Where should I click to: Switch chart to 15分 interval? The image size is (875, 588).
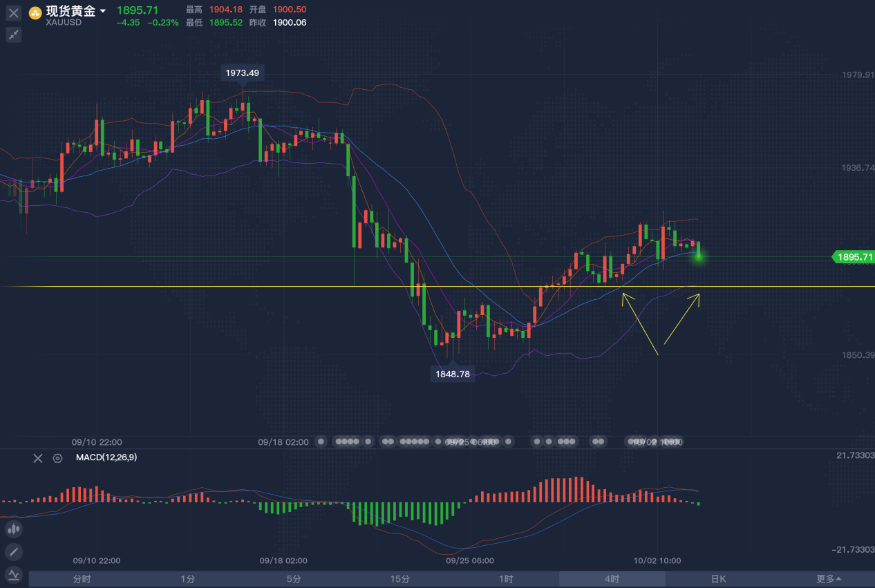(x=399, y=579)
